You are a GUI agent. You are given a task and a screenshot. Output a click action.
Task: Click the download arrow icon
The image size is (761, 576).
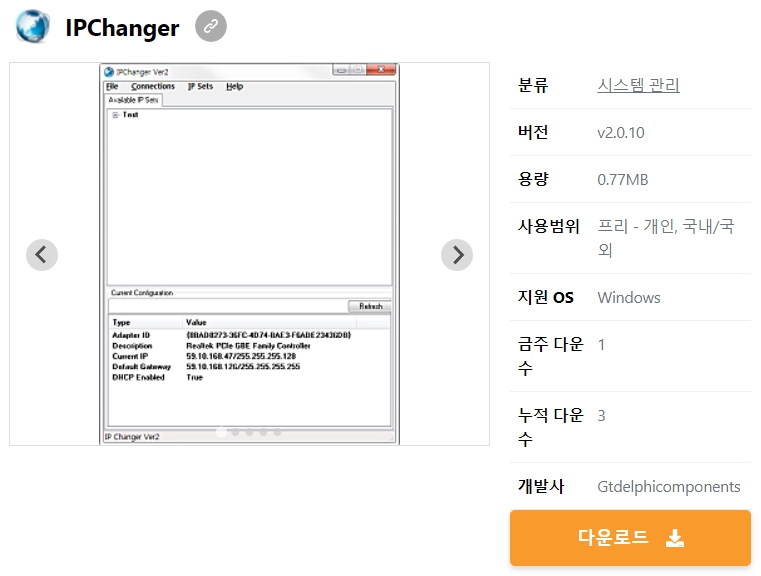point(675,538)
